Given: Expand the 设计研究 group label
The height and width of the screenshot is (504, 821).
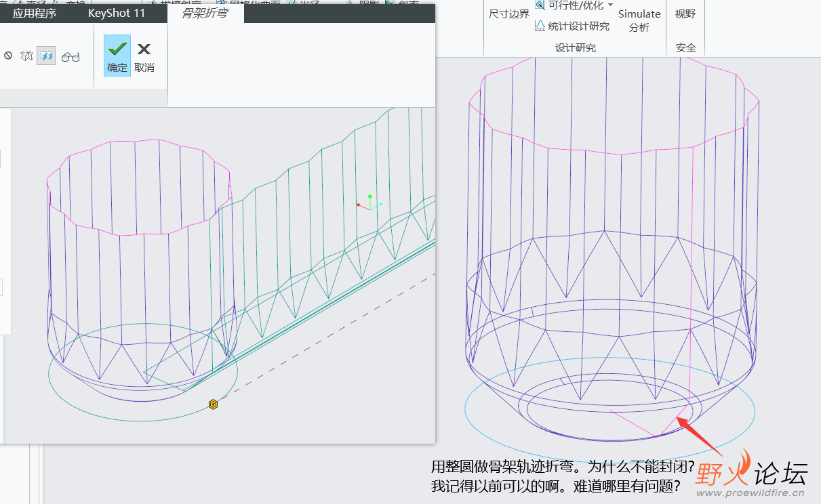Looking at the screenshot, I should click(x=575, y=48).
